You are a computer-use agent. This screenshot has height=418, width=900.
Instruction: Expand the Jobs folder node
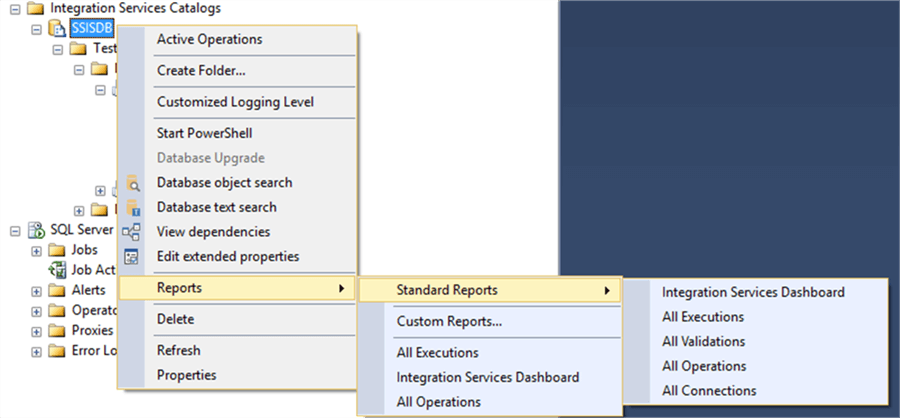tap(37, 250)
